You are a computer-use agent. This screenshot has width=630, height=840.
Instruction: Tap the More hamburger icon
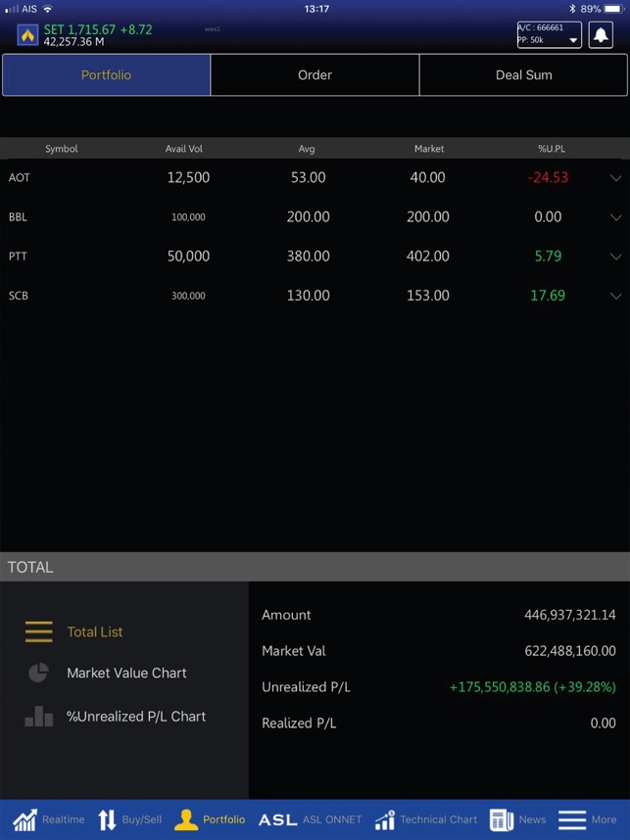pos(571,819)
